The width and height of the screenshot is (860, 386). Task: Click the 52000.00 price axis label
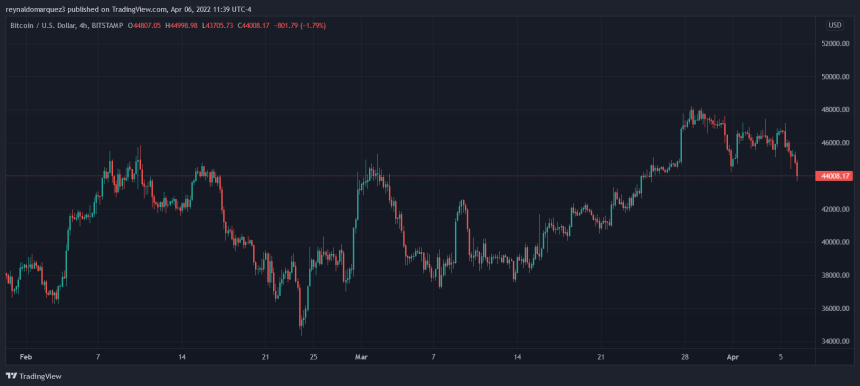(x=835, y=43)
